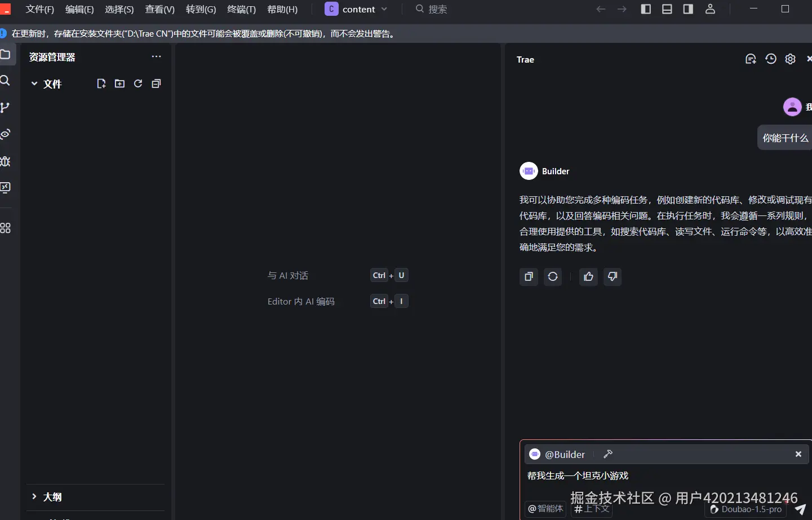Give thumbs up to Builder response
Image resolution: width=812 pixels, height=520 pixels.
tap(588, 276)
